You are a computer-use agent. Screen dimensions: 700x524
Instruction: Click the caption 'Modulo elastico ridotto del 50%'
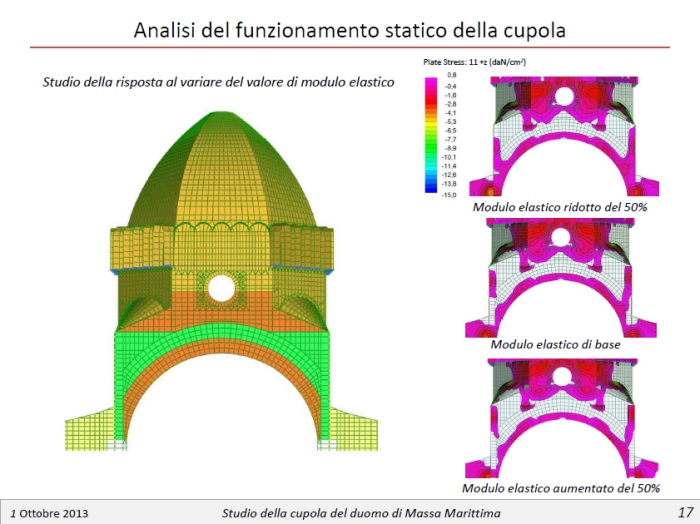560,206
